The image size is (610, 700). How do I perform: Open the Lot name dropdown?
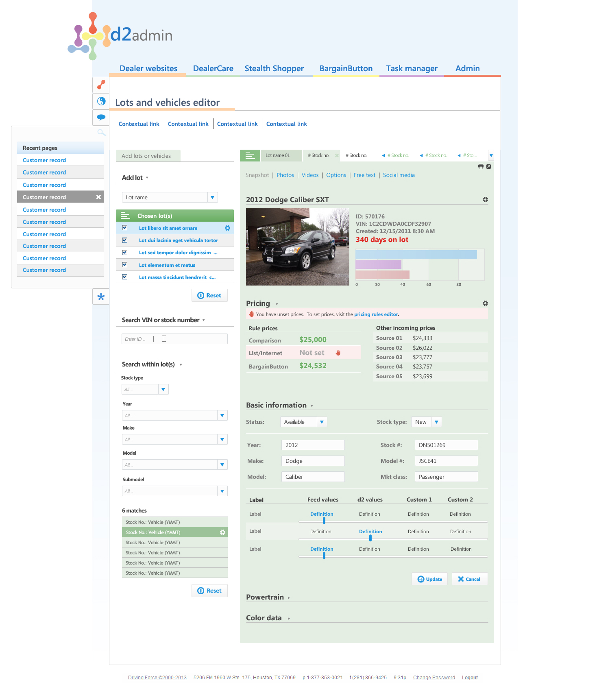click(212, 197)
